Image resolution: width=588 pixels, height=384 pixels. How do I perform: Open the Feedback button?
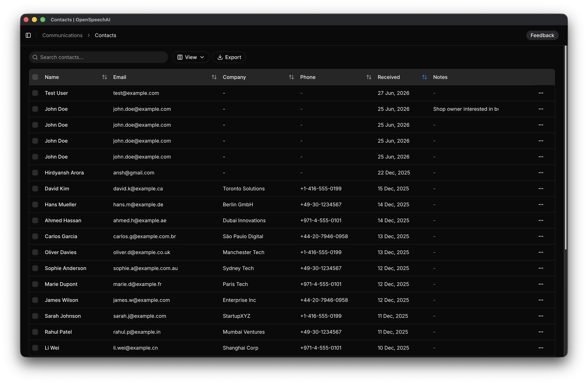tap(542, 35)
